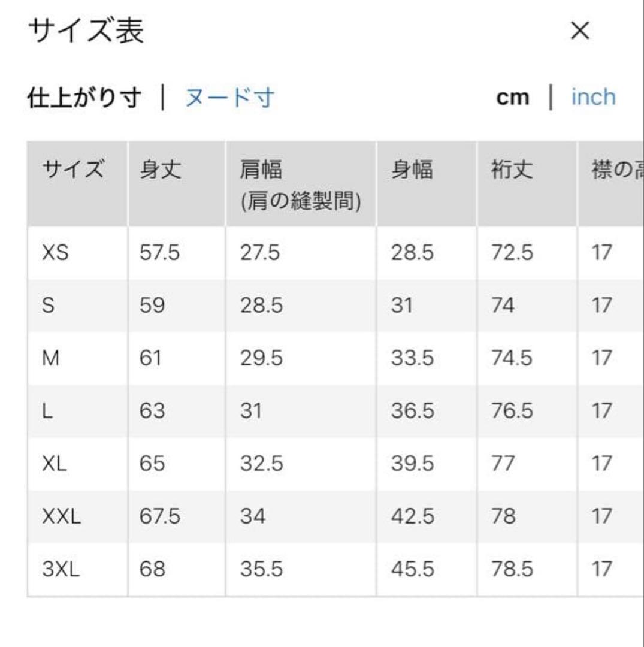Image resolution: width=644 pixels, height=647 pixels.
Task: Select the S size row label
Action: coord(49,306)
